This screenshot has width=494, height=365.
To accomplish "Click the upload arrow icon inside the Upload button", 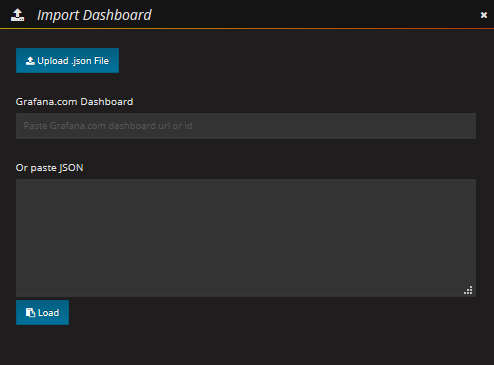I will click(x=30, y=61).
